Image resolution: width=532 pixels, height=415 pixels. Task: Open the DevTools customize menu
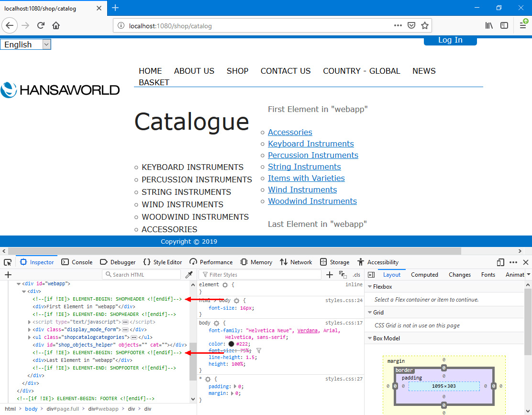pyautogui.click(x=513, y=262)
